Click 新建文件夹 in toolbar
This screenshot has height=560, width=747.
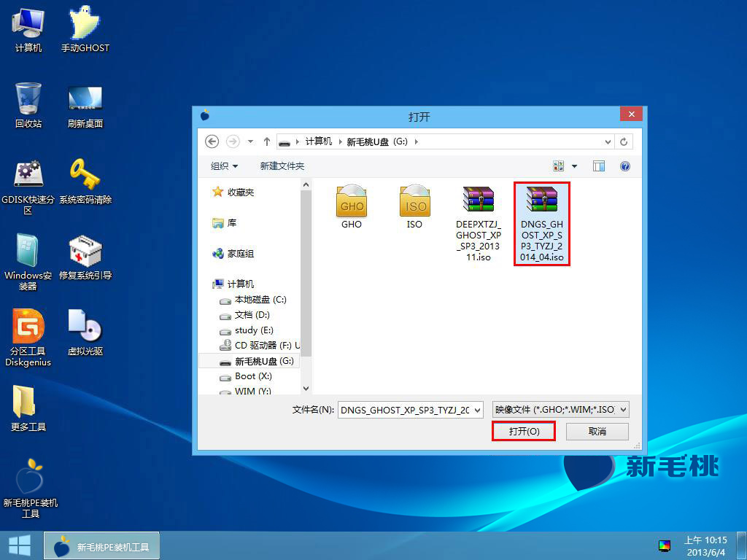coord(282,166)
